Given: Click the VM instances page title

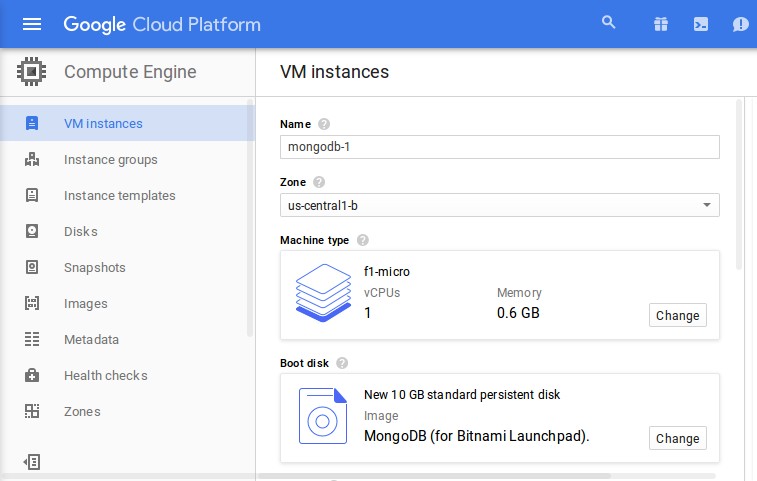Looking at the screenshot, I should coord(335,72).
